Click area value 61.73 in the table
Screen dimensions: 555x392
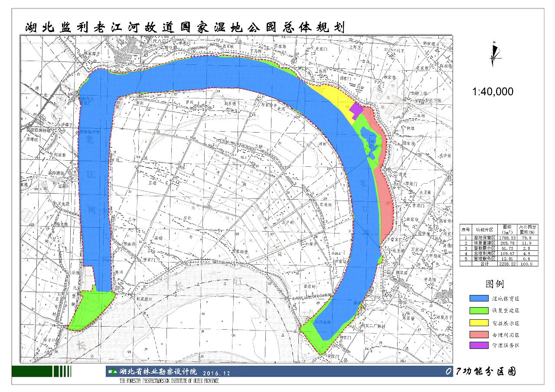click(507, 248)
